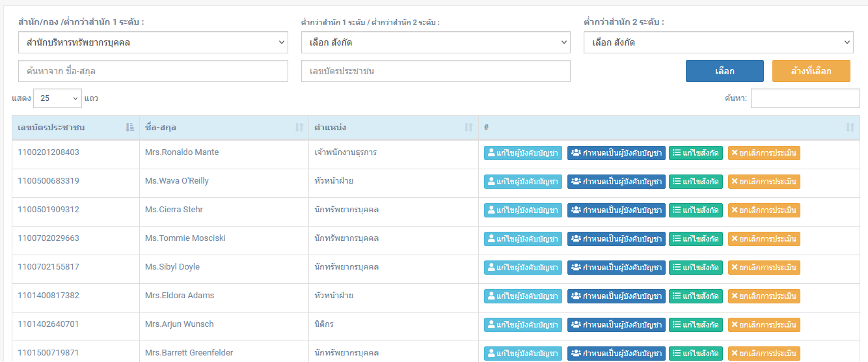Click ยกเลิกการประเมิน for Mrs.Ronaldo Mante
Image resolution: width=868 pixels, height=362 pixels.
tap(764, 153)
